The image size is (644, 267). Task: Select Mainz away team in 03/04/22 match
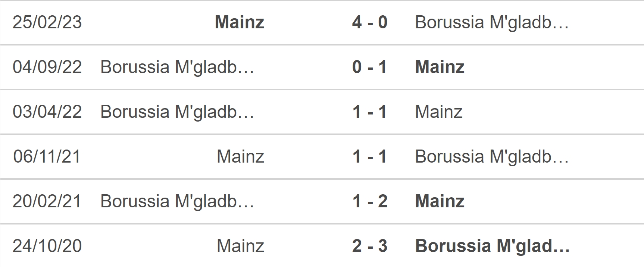(439, 112)
